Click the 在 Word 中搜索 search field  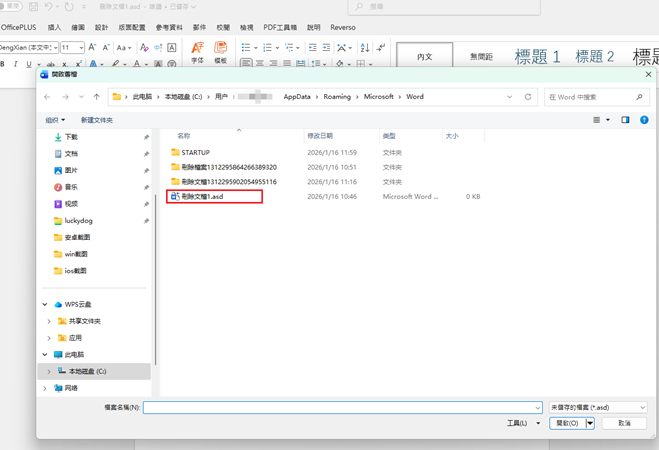pos(597,97)
